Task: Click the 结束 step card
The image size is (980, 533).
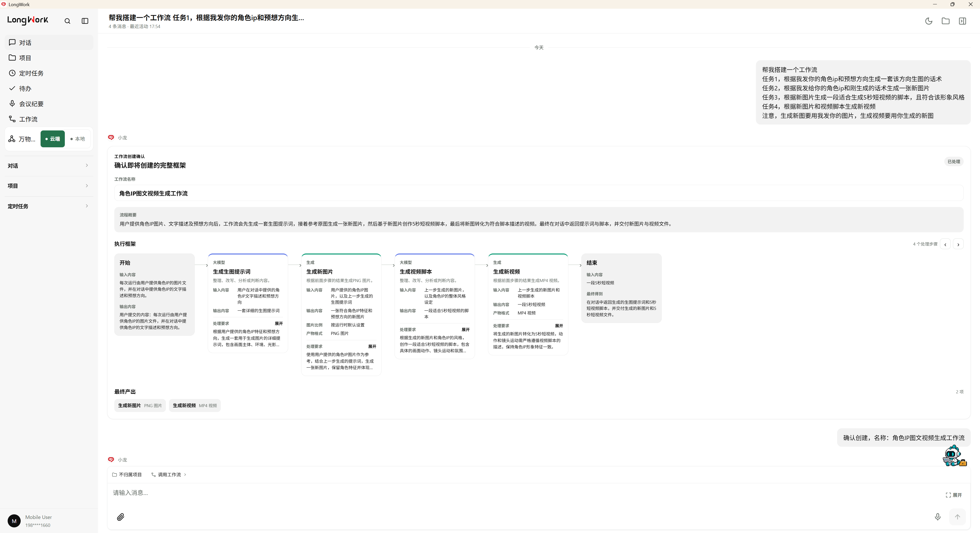Action: 621,288
